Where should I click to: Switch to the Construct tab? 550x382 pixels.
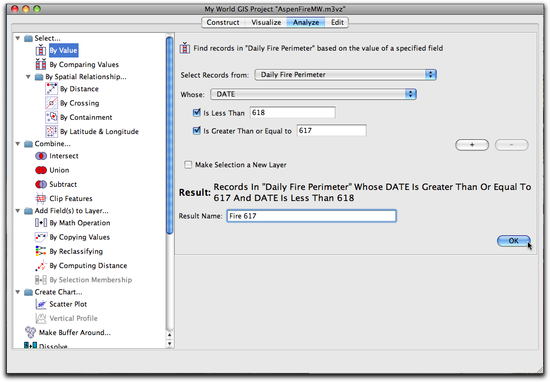(x=223, y=22)
